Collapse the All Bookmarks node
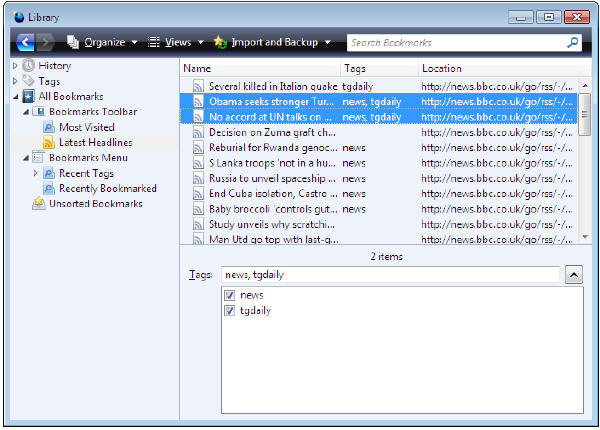This screenshot has width=600, height=430. [x=15, y=97]
